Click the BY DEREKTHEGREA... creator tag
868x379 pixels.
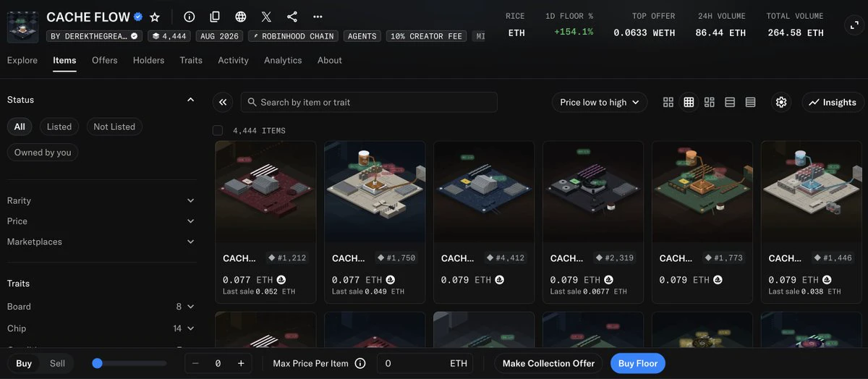tap(95, 36)
